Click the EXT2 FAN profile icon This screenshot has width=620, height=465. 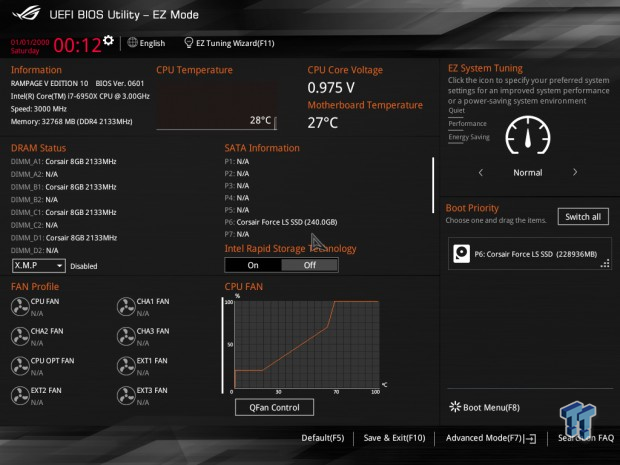pyautogui.click(x=20, y=396)
